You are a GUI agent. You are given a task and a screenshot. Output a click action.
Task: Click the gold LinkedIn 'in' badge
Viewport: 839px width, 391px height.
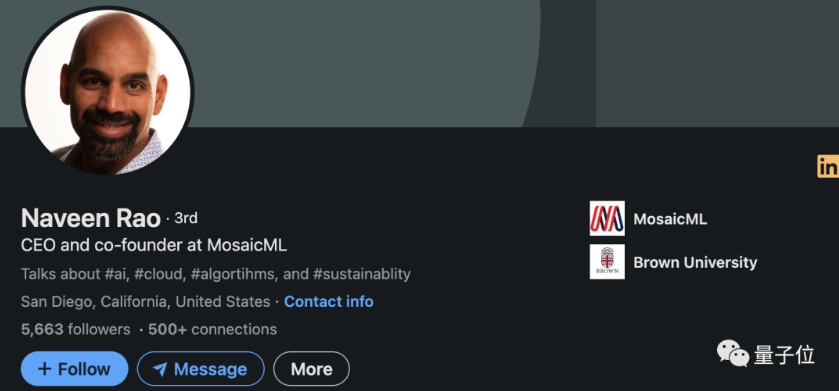pos(828,166)
